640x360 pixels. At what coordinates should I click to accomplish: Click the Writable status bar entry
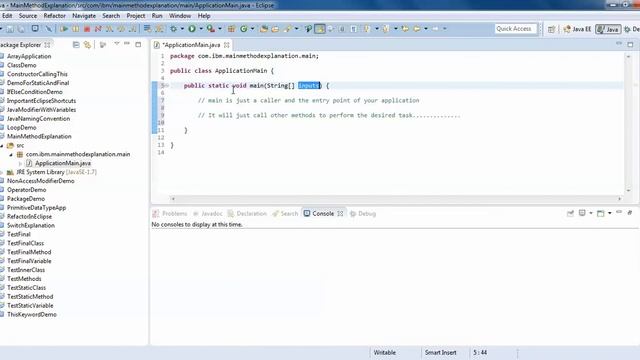(x=384, y=353)
